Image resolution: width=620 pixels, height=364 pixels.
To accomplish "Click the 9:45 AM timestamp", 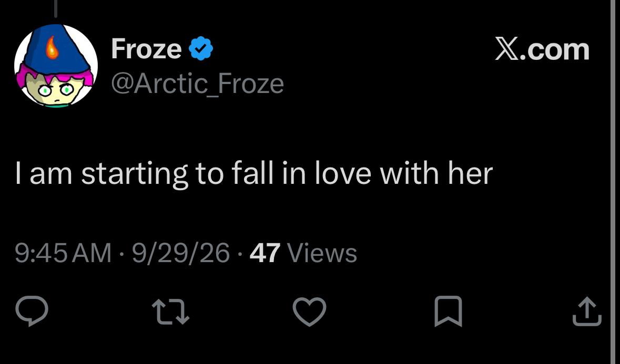I will pyautogui.click(x=63, y=253).
